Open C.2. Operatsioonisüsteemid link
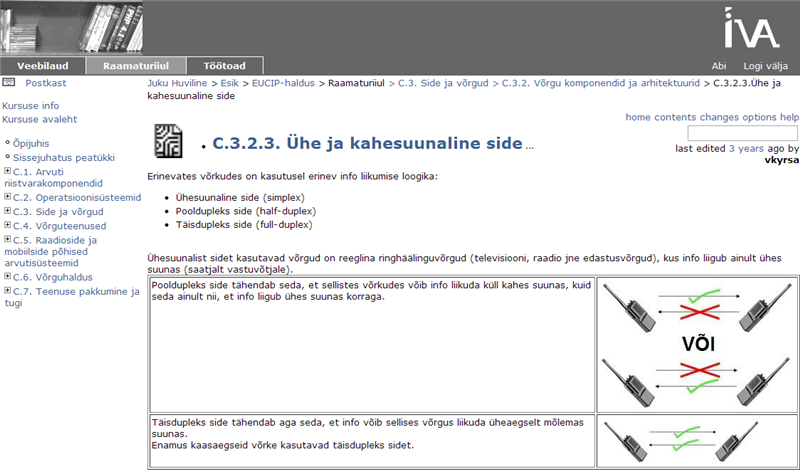The width and height of the screenshot is (800, 476). coord(77,197)
